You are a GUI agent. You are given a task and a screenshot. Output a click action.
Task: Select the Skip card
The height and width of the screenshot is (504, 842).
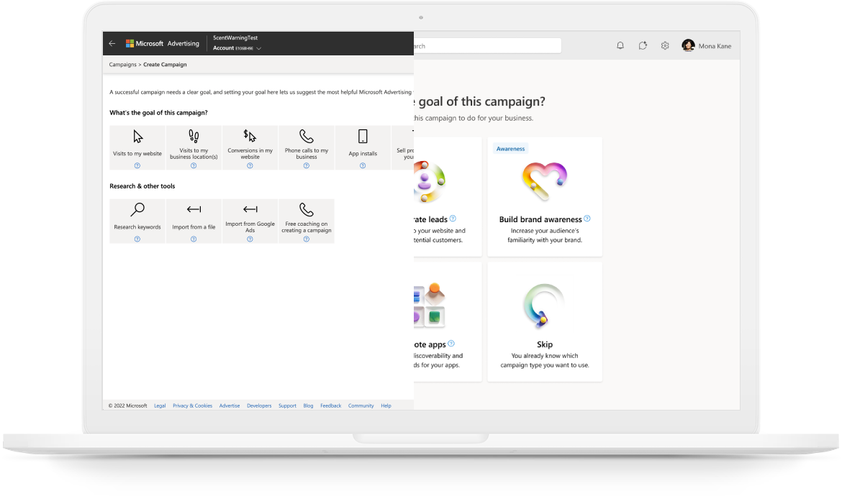pos(545,322)
